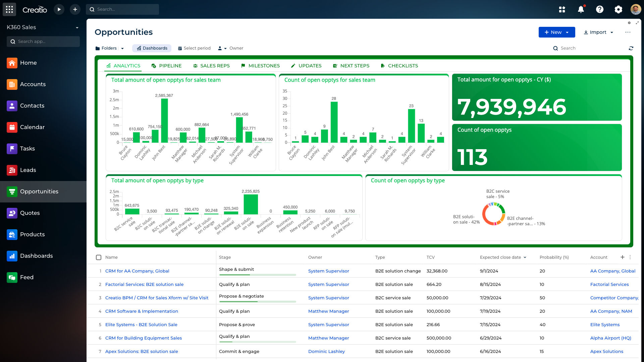Open Alpha Airport (HQ) account link
Image resolution: width=644 pixels, height=362 pixels.
coord(610,338)
